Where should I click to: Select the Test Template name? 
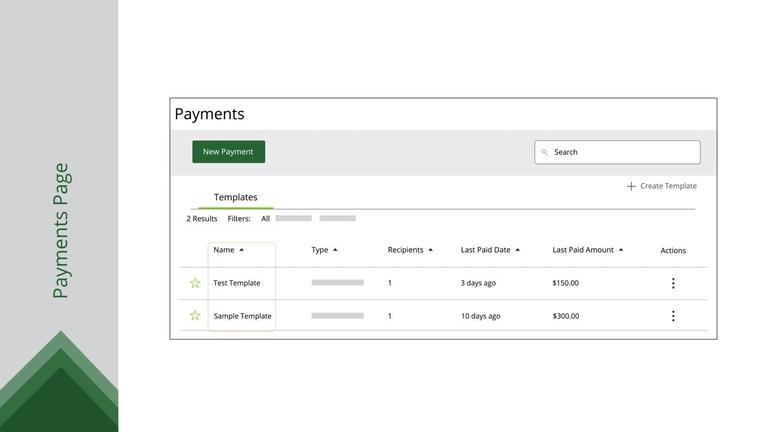237,283
